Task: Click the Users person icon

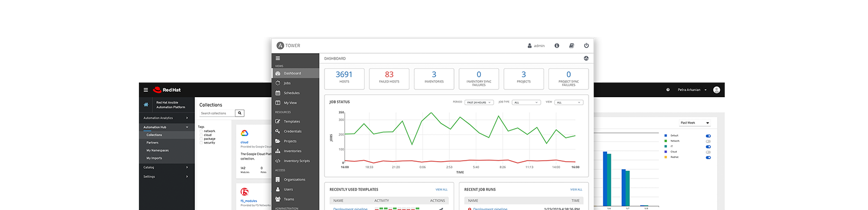Action: point(278,189)
